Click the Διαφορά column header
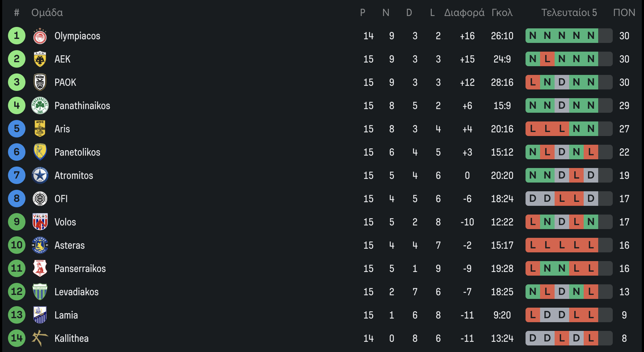The width and height of the screenshot is (644, 352). pos(464,13)
